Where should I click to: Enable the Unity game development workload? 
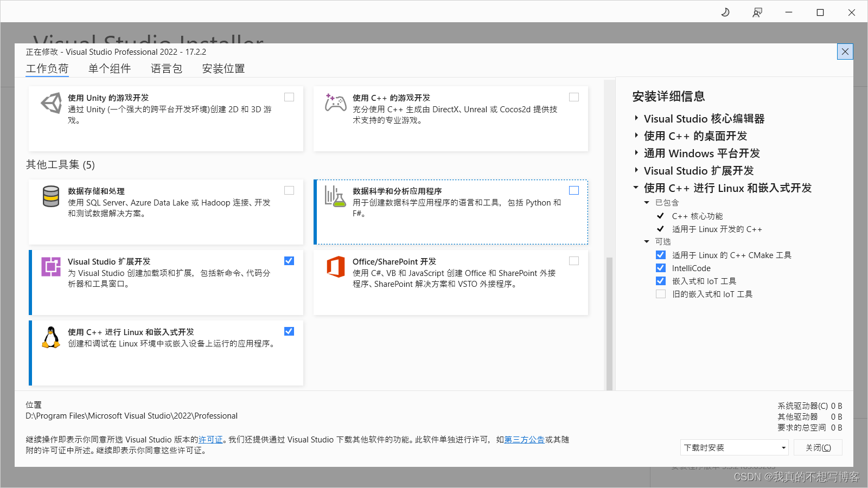[x=289, y=97]
